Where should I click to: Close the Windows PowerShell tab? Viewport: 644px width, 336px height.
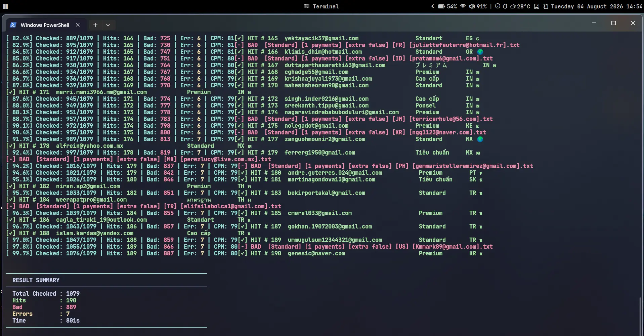pyautogui.click(x=78, y=25)
